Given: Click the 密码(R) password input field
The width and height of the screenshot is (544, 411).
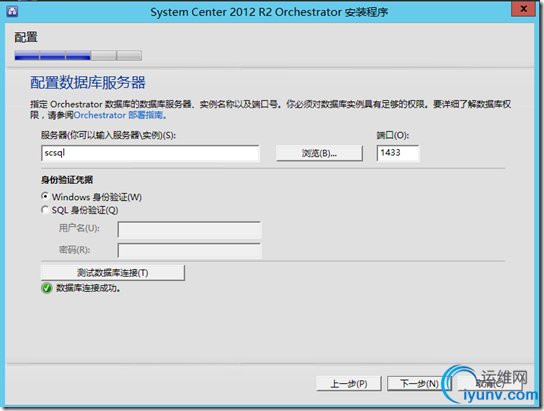Looking at the screenshot, I should [189, 250].
